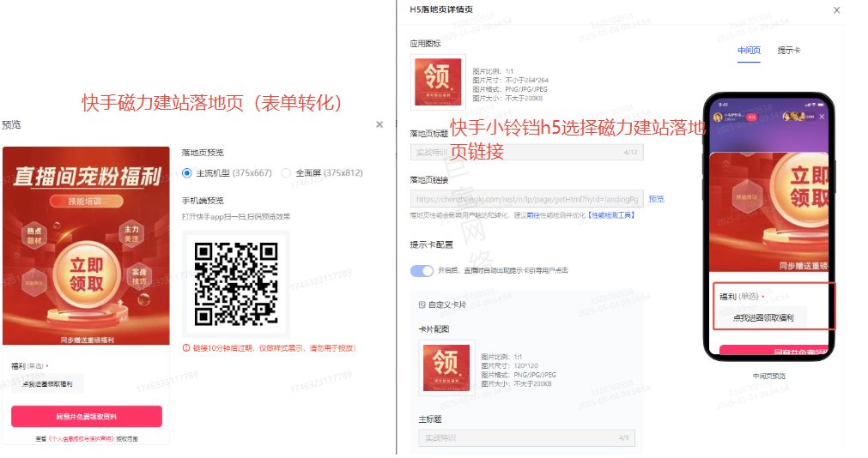Click viewer avatars in phone mockup header

[793, 117]
